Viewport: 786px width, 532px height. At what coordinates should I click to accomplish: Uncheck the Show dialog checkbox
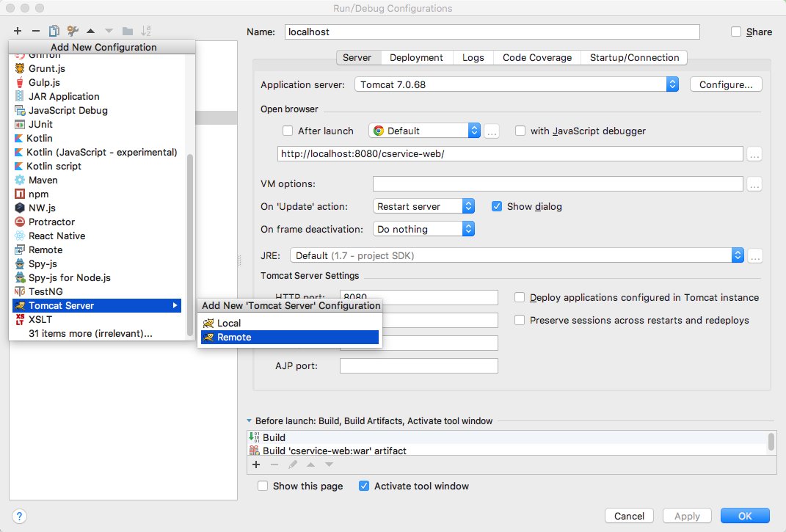click(497, 207)
